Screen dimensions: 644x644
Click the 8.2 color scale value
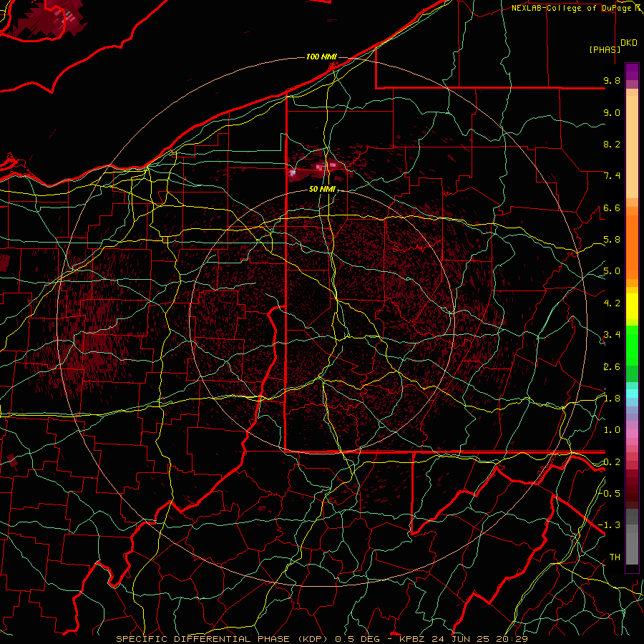(x=612, y=144)
